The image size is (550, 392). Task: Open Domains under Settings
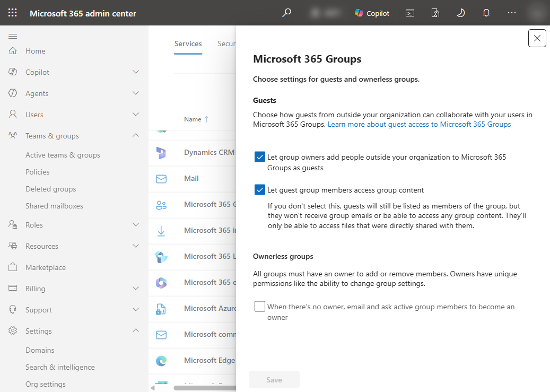[x=40, y=350]
